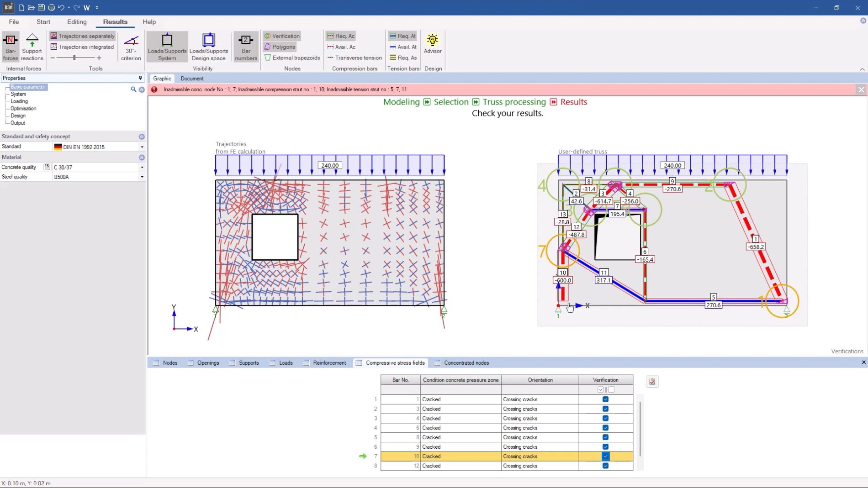Go to the Truss processing step
The width and height of the screenshot is (868, 488).
pyautogui.click(x=514, y=102)
